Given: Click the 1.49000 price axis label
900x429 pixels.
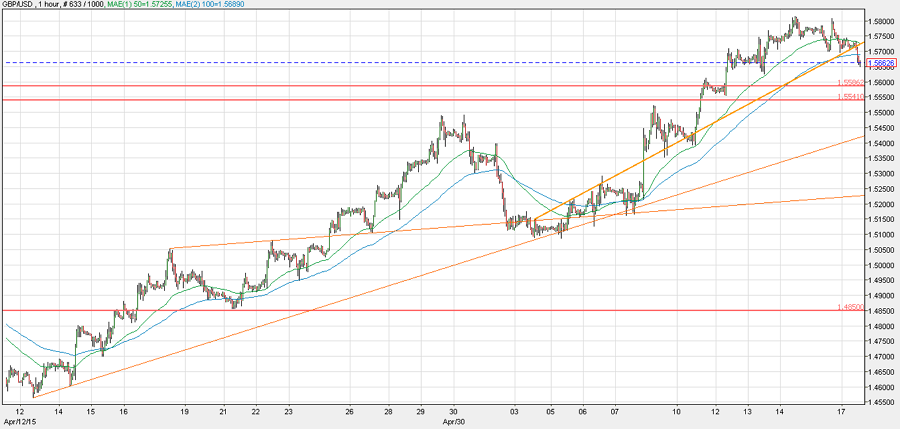Looking at the screenshot, I should click(x=882, y=296).
